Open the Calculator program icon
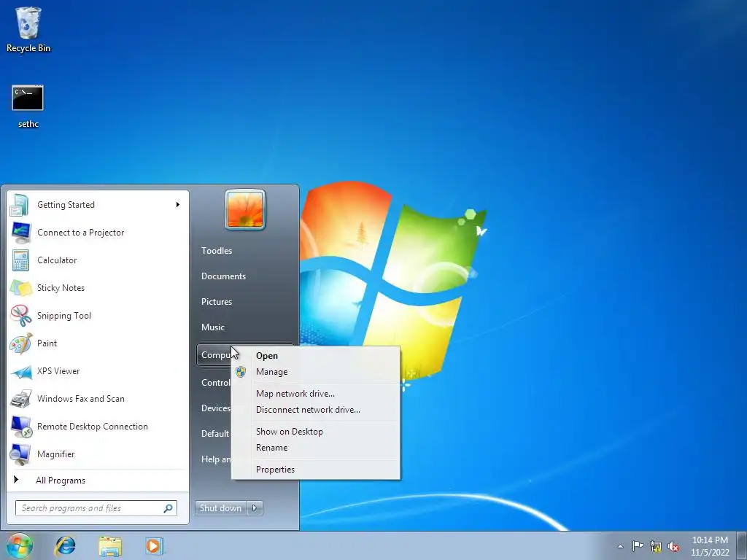The width and height of the screenshot is (747, 560). pyautogui.click(x=20, y=260)
